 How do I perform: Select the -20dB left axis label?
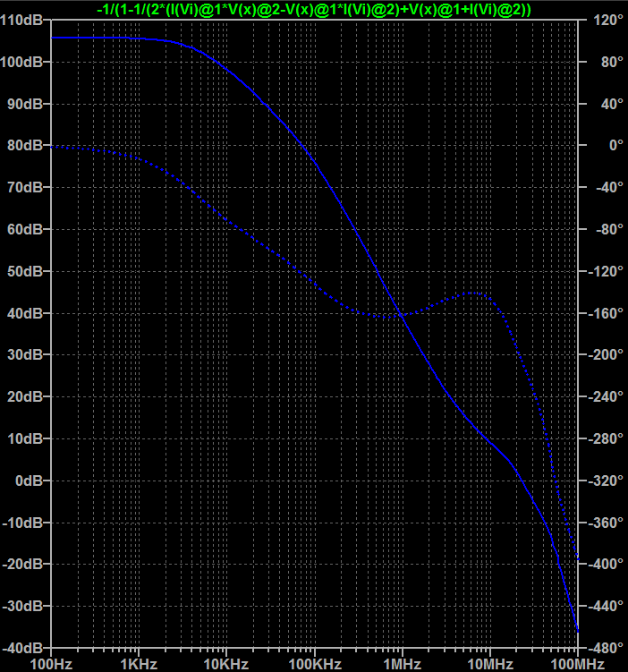tap(22, 564)
